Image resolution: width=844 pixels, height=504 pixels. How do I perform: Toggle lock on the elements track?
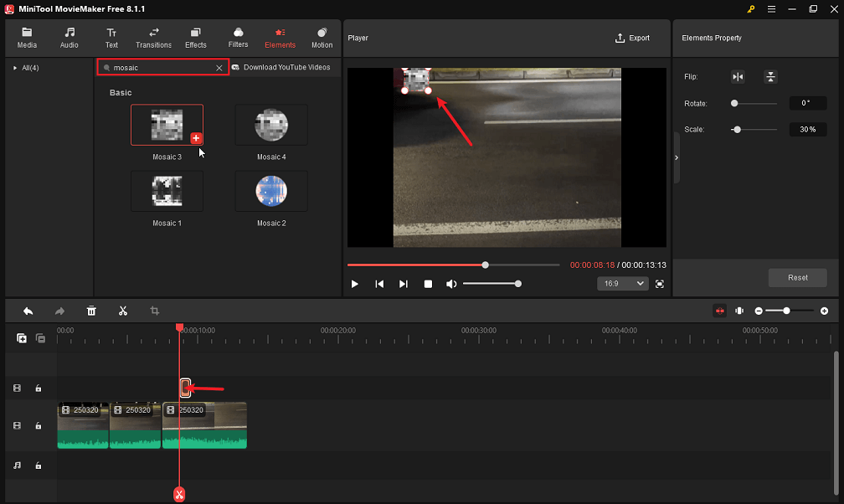39,388
